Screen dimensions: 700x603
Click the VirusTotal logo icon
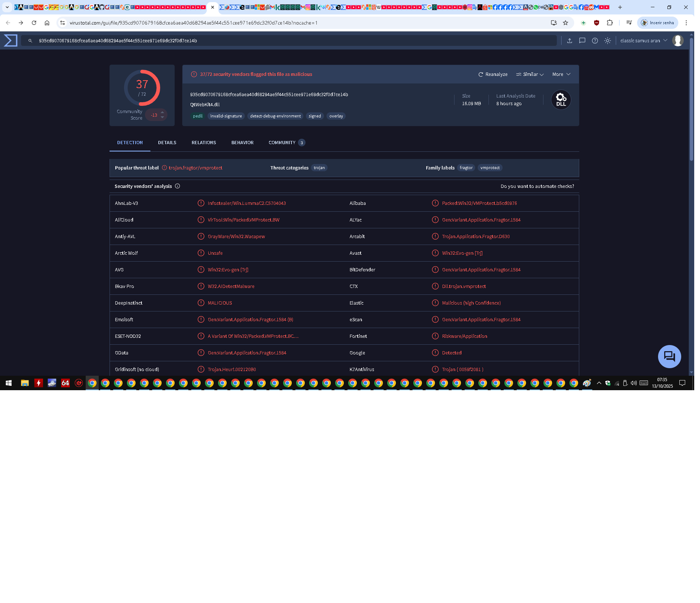(x=10, y=40)
